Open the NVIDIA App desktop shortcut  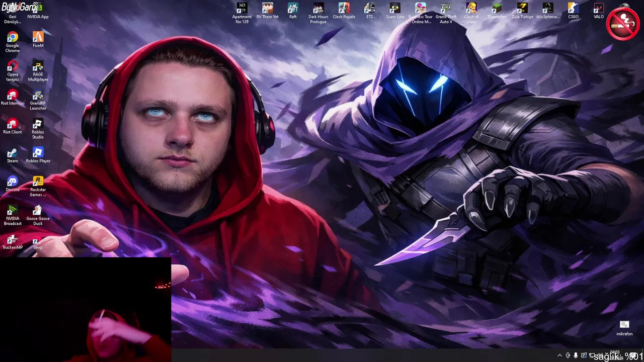[38, 11]
